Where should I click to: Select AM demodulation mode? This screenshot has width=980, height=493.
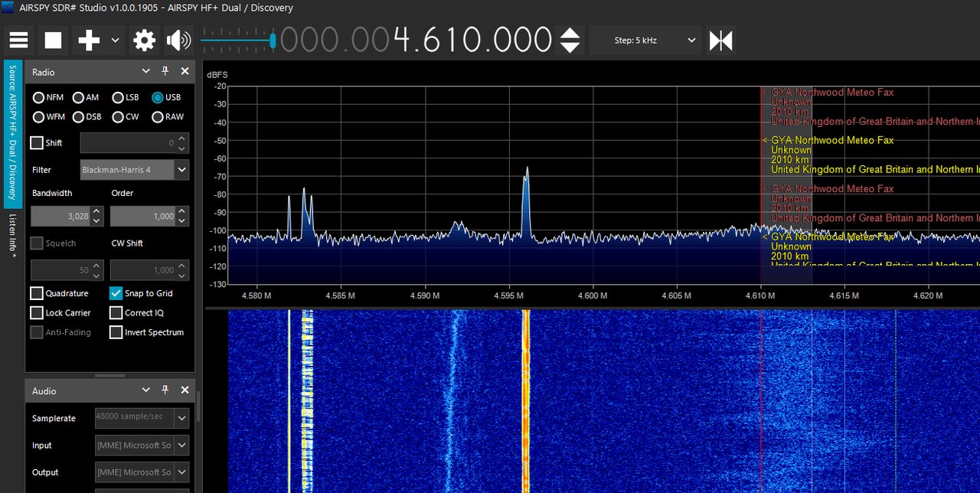pos(87,97)
